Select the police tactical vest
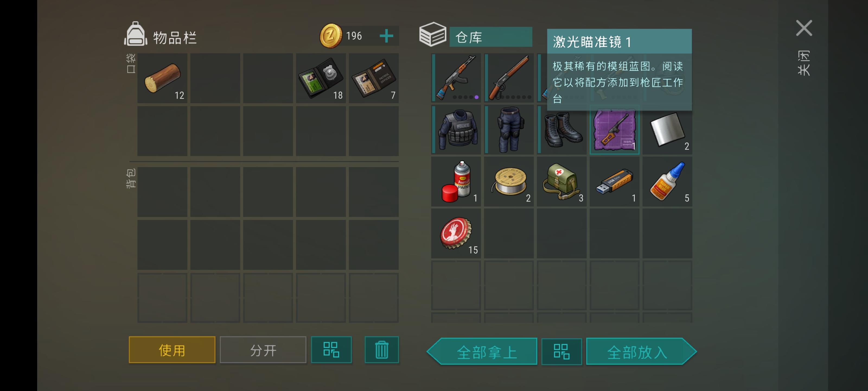 pyautogui.click(x=456, y=130)
